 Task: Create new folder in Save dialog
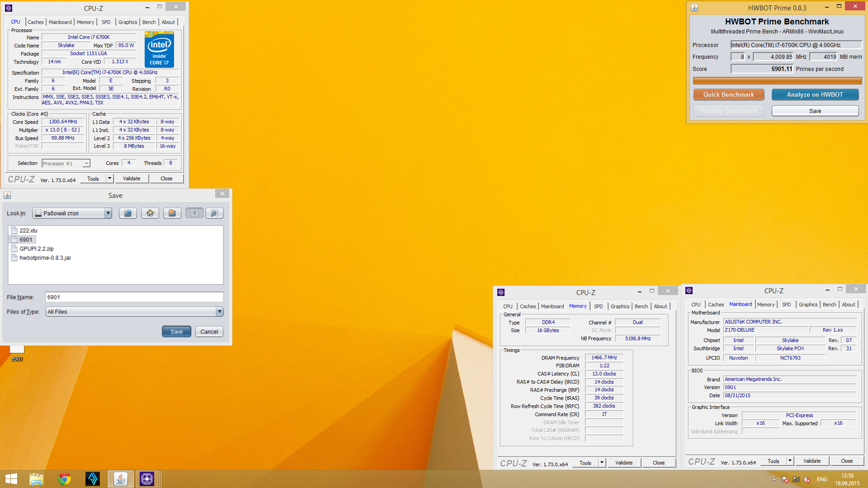pos(172,213)
